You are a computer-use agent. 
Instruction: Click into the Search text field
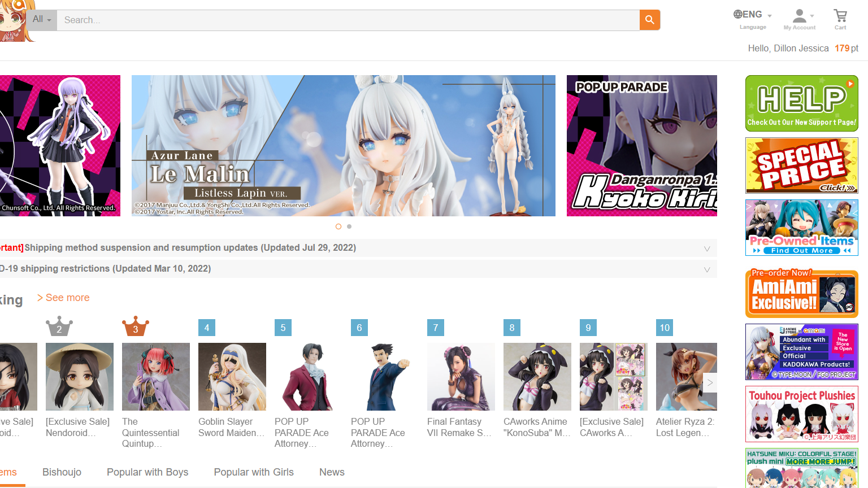tap(348, 20)
